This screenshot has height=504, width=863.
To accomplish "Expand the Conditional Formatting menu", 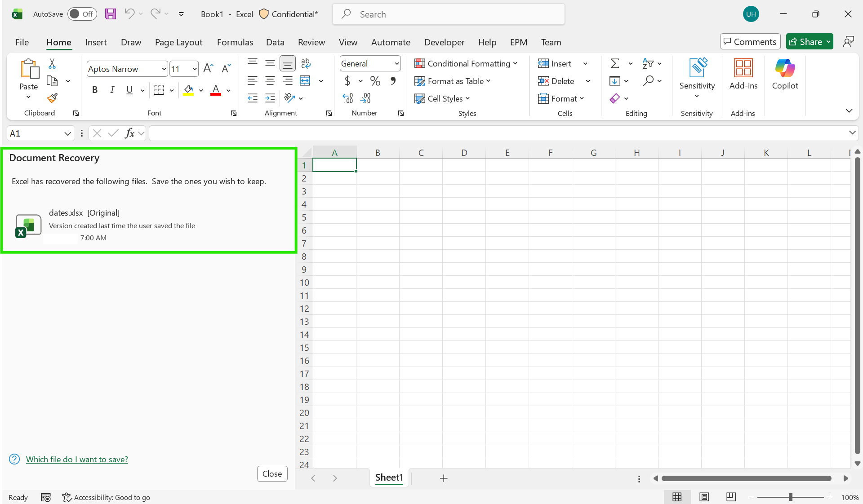I will [466, 63].
